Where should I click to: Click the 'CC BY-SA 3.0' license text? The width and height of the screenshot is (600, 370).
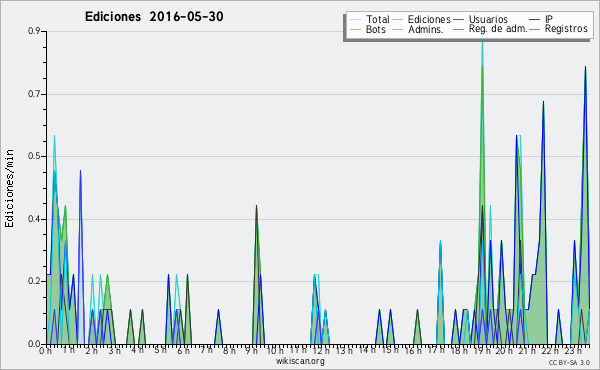coord(569,362)
